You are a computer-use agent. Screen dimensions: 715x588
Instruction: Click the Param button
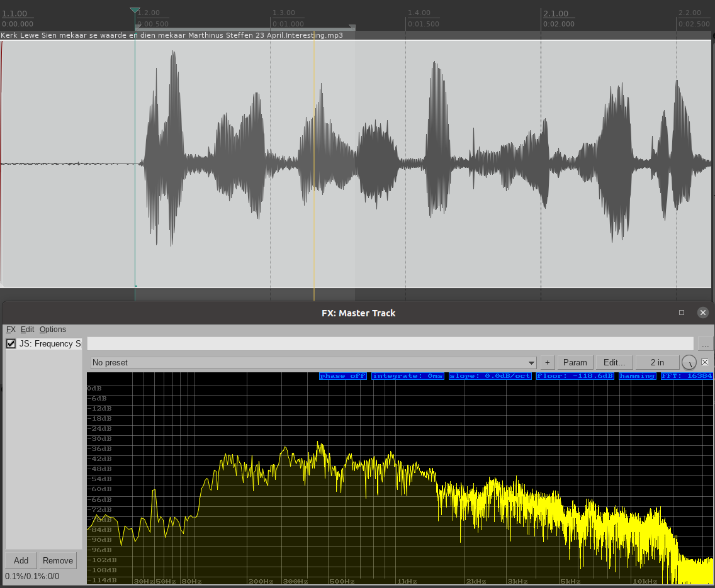tap(575, 363)
